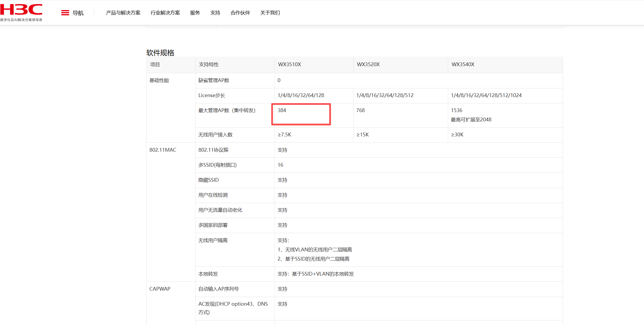Viewport: 644px width, 325px height.
Task: Open 合作伙伴 menu item
Action: (240, 13)
